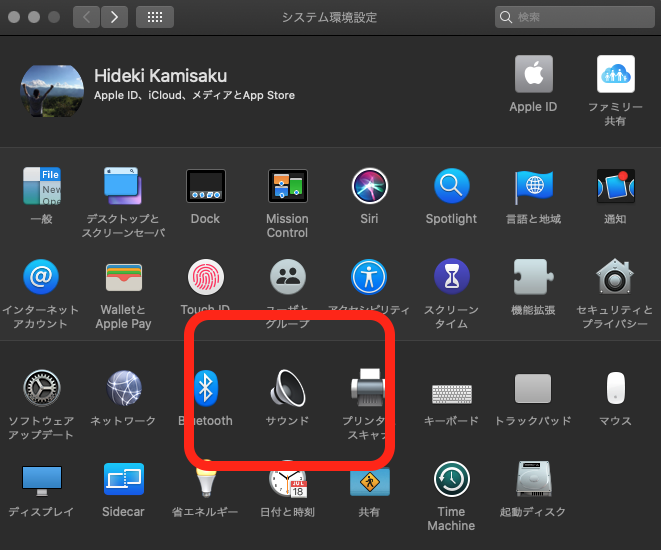Open Energy Saver (省エネルギー) pane
This screenshot has height=550, width=661.
tap(206, 480)
